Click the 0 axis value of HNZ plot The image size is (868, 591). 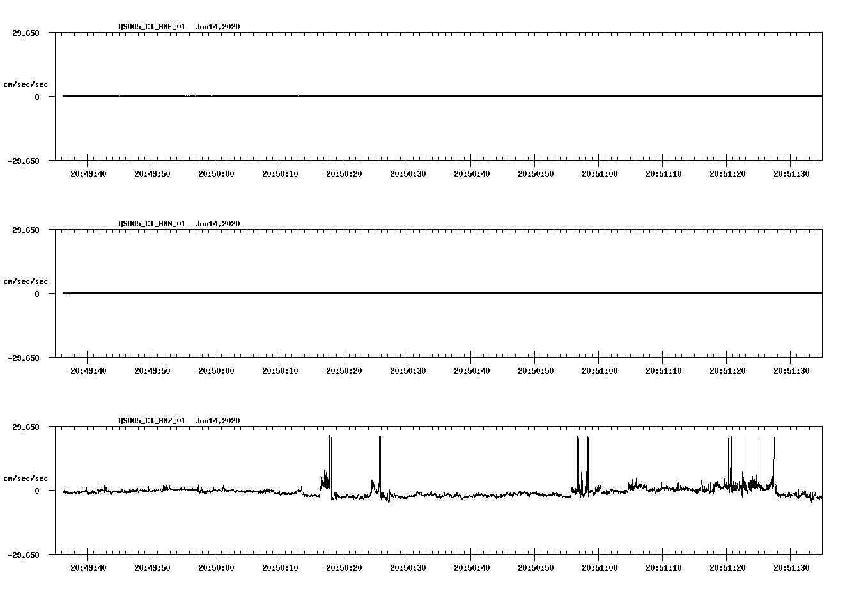37,491
